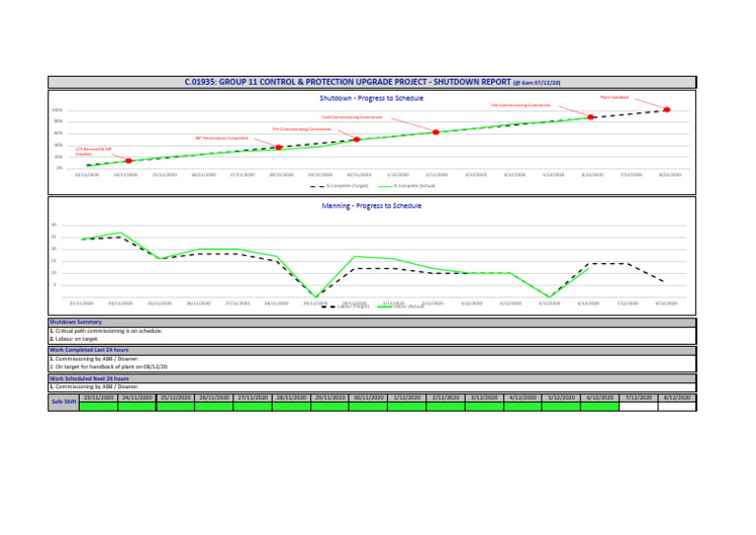Click the 'Labour (Actual)' legend entry in Manning chart

pos(401,306)
